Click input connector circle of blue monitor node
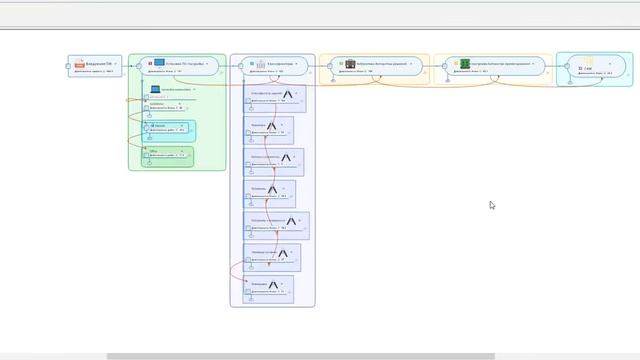Image resolution: width=640 pixels, height=360 pixels. (139, 66)
